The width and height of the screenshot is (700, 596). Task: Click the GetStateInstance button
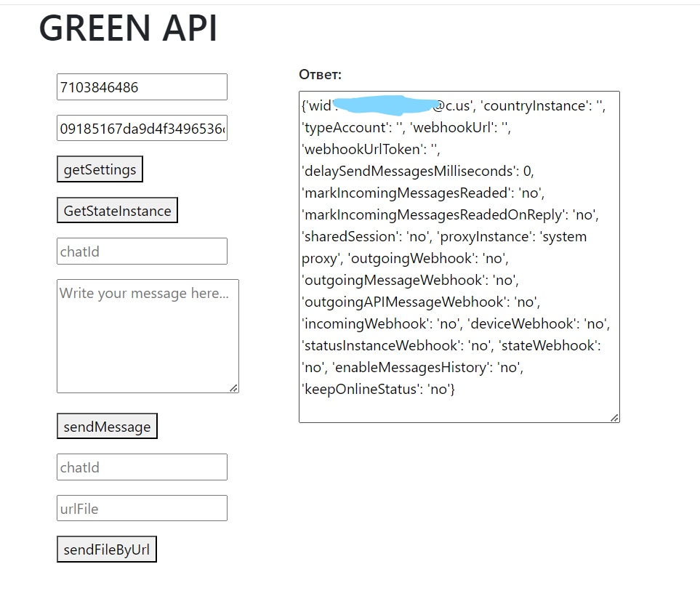pos(117,211)
